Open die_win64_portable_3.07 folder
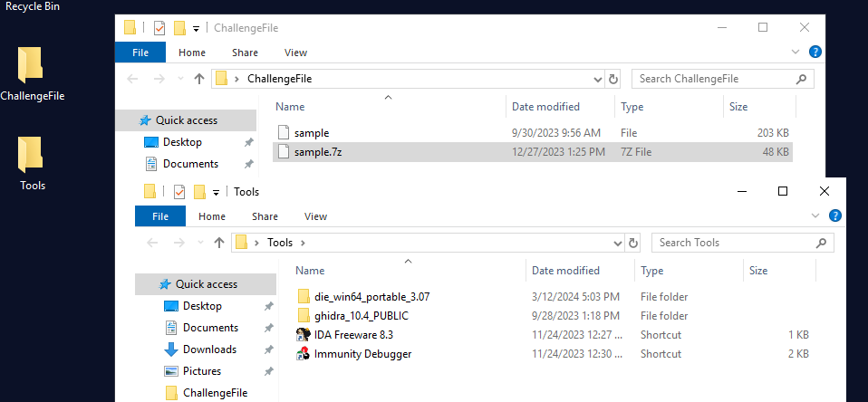 [371, 296]
